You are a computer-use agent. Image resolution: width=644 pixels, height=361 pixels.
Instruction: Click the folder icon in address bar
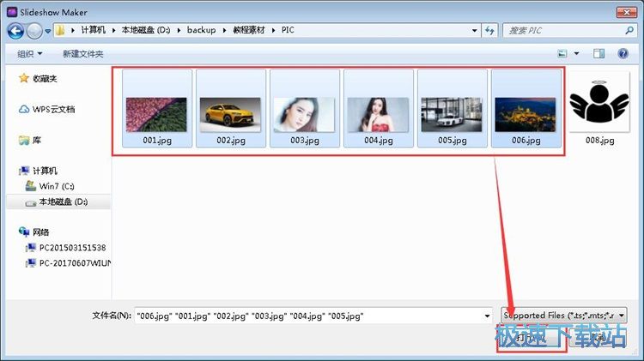click(x=60, y=30)
